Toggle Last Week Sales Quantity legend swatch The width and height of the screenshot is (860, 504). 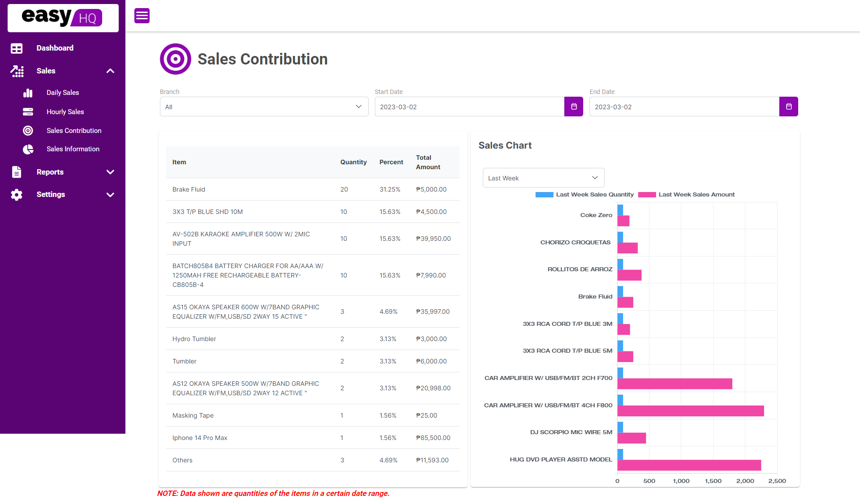544,195
